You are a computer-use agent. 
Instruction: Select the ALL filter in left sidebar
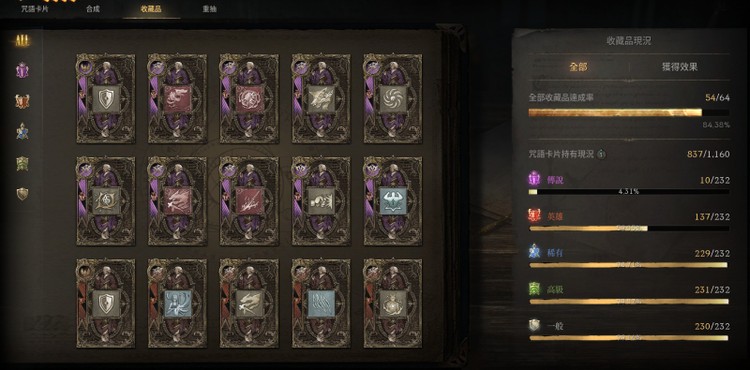22,41
